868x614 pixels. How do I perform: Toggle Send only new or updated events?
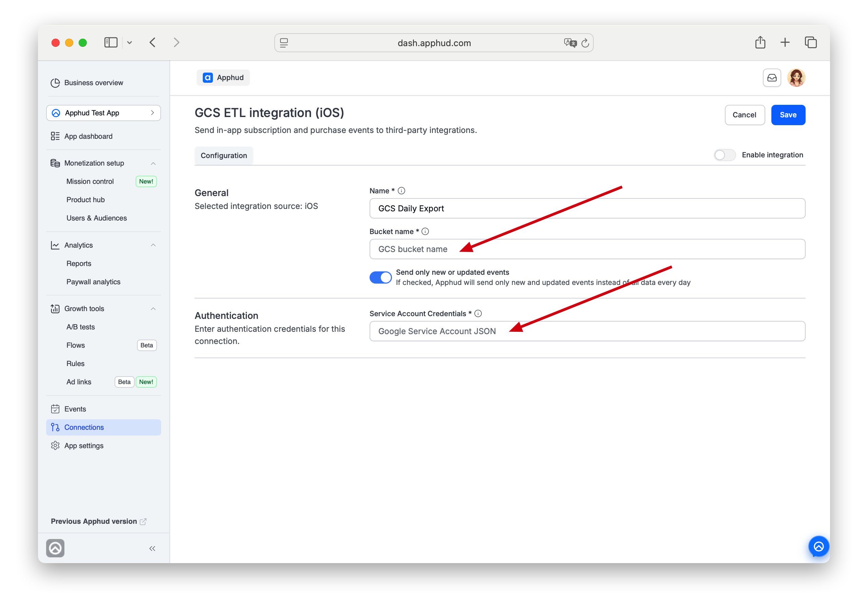381,277
